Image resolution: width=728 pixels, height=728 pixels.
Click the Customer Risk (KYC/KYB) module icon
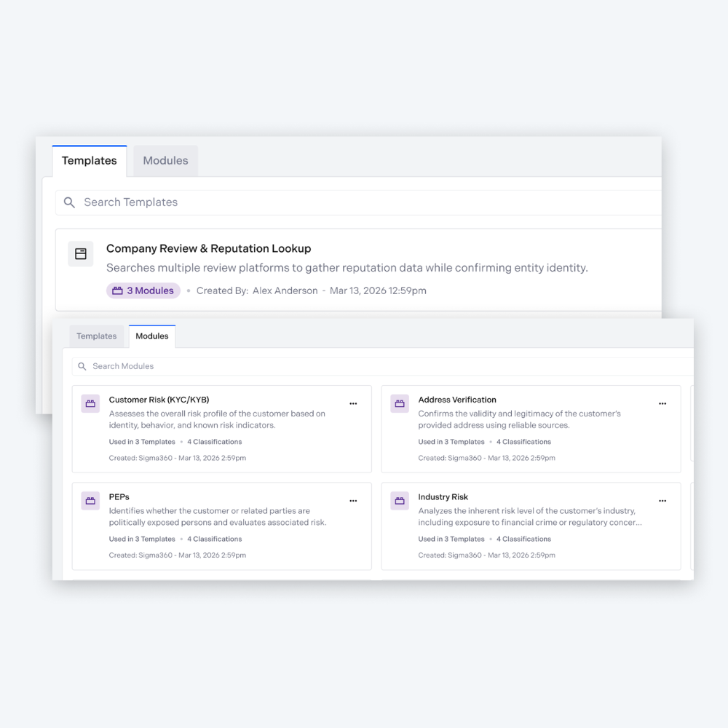[x=90, y=403]
